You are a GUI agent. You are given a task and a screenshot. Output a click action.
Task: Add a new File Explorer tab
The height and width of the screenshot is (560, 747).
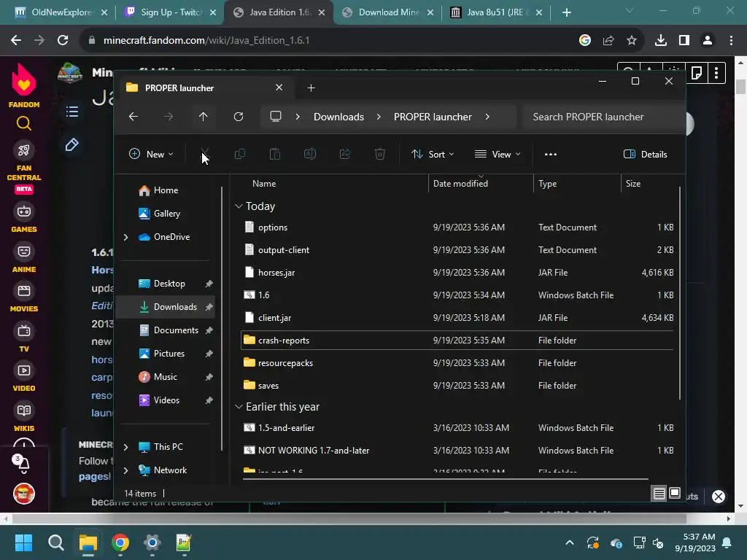311,87
